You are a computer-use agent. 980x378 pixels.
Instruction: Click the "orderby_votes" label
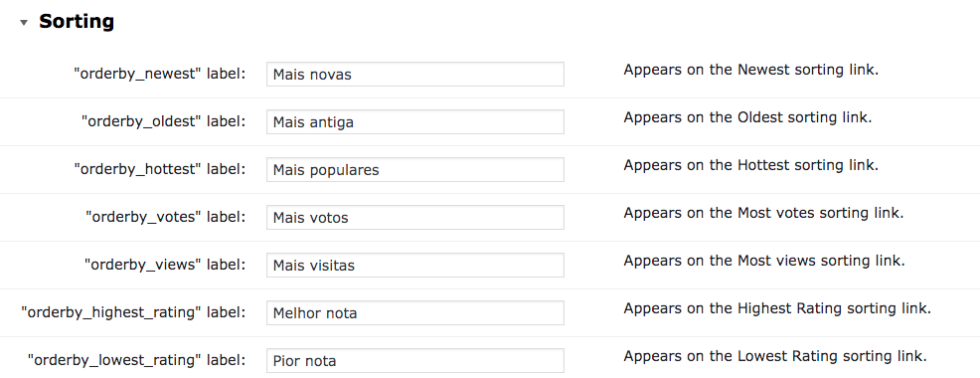tap(166, 217)
